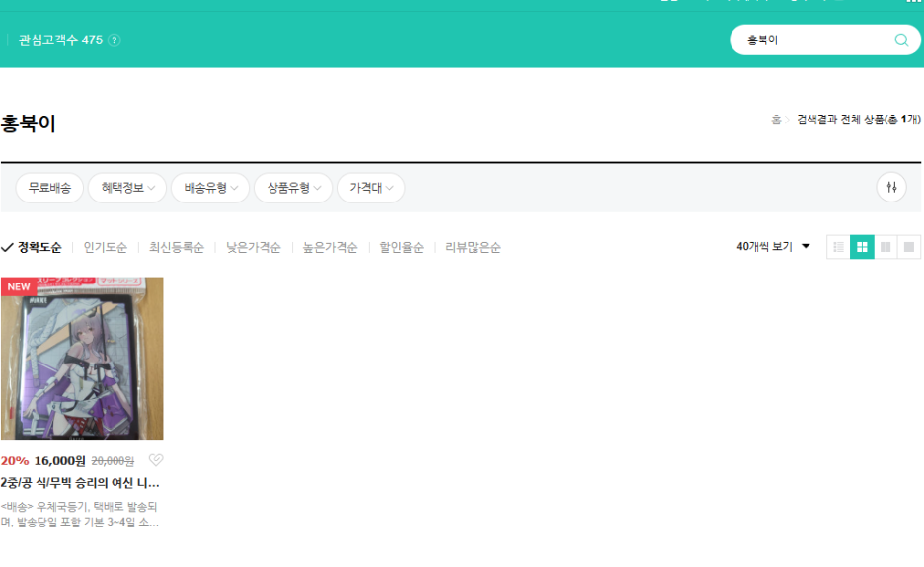Switch to two-column gallery view icon
The image size is (924, 567).
(x=885, y=247)
